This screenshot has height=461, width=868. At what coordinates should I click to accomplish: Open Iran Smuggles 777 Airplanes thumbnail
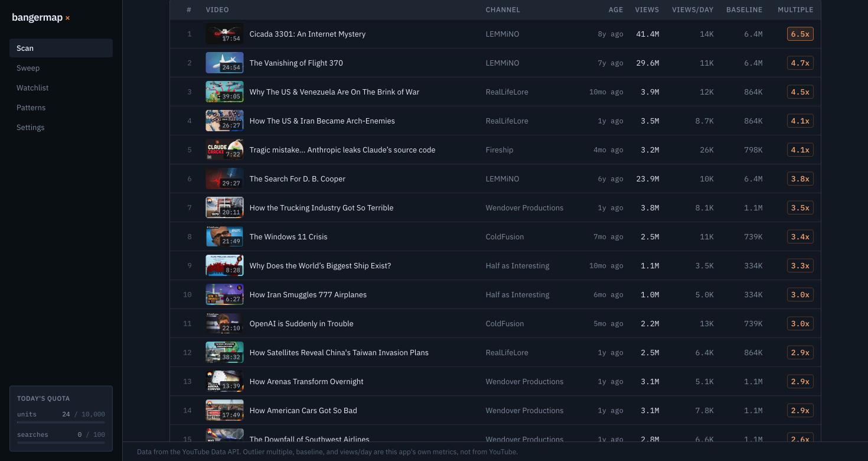224,294
